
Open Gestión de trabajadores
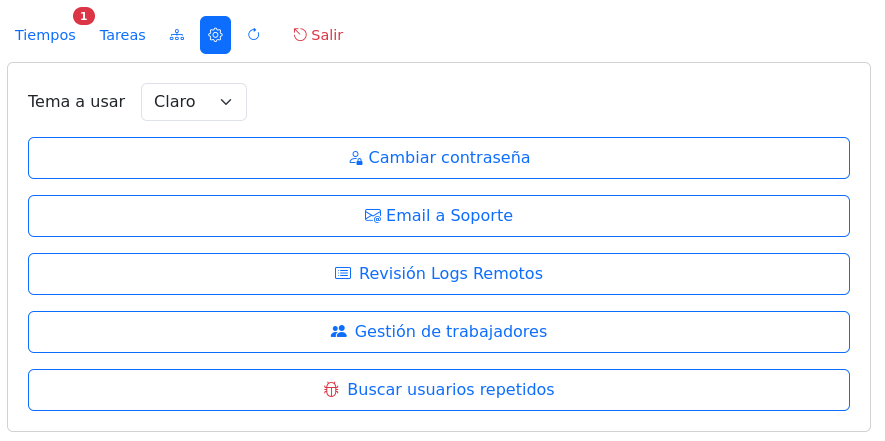[x=439, y=332]
